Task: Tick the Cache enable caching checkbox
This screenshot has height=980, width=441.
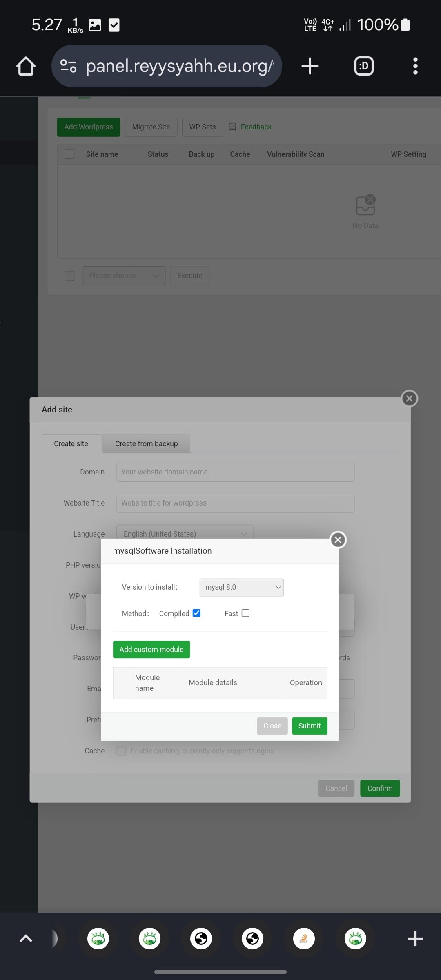Action: [121, 751]
